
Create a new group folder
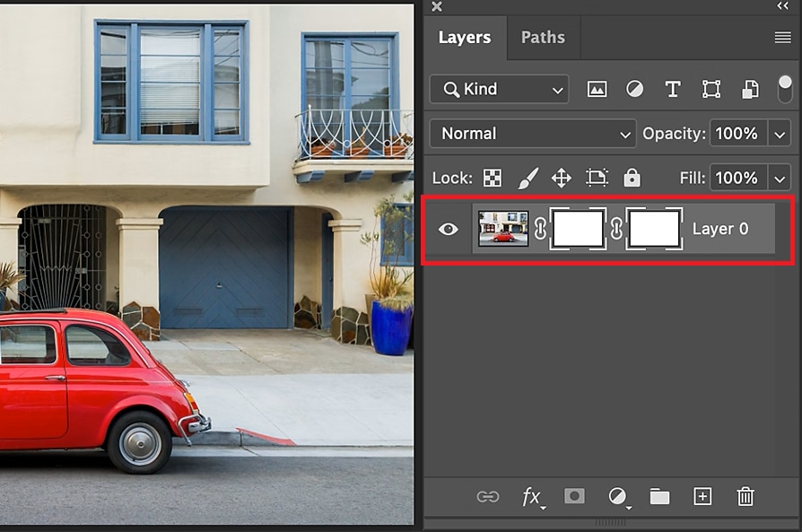(659, 497)
